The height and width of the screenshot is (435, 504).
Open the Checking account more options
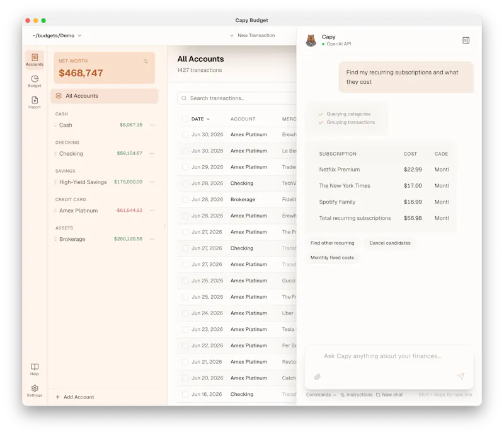tap(152, 153)
